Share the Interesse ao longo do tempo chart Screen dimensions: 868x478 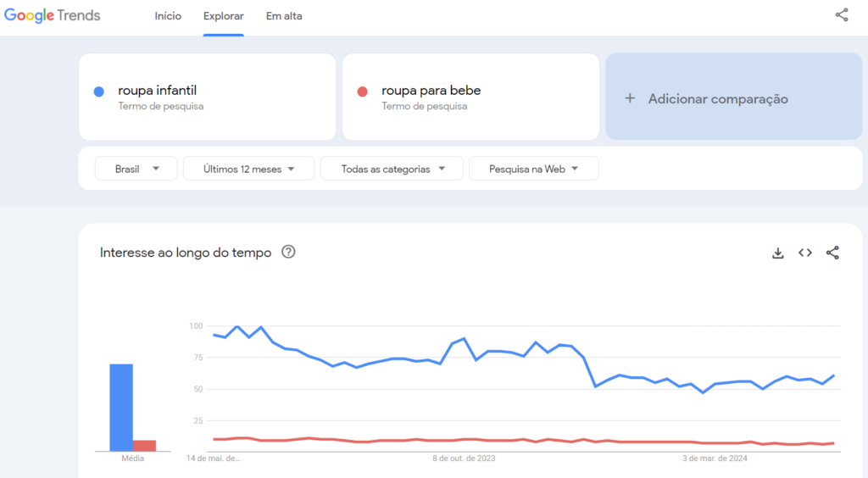pyautogui.click(x=832, y=253)
